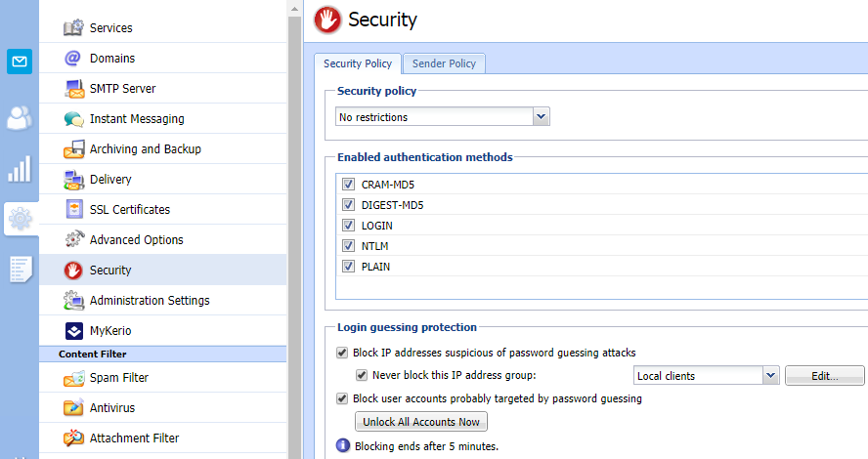Screen dimensions: 868x459
Task: Click the Unlock All Accounts Now button
Action: pos(420,422)
